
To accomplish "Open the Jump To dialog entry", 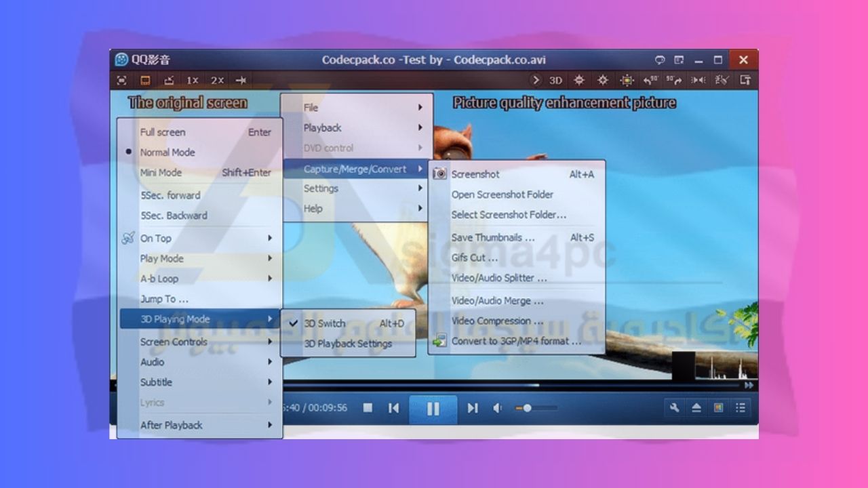I will pyautogui.click(x=200, y=299).
